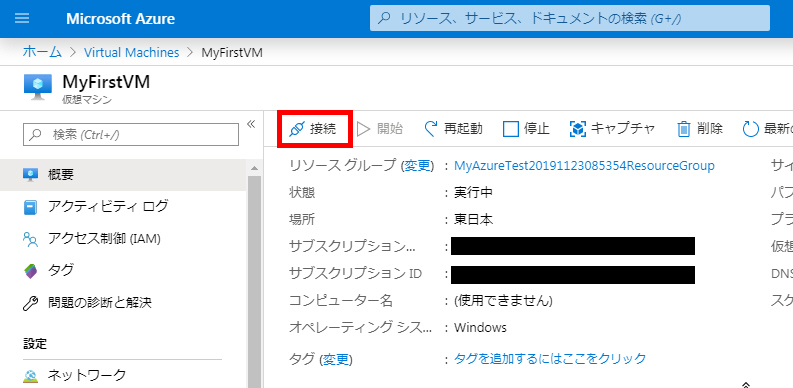Click the Microsoft Azure title
Viewport: 793px width, 388px height.
coord(120,19)
